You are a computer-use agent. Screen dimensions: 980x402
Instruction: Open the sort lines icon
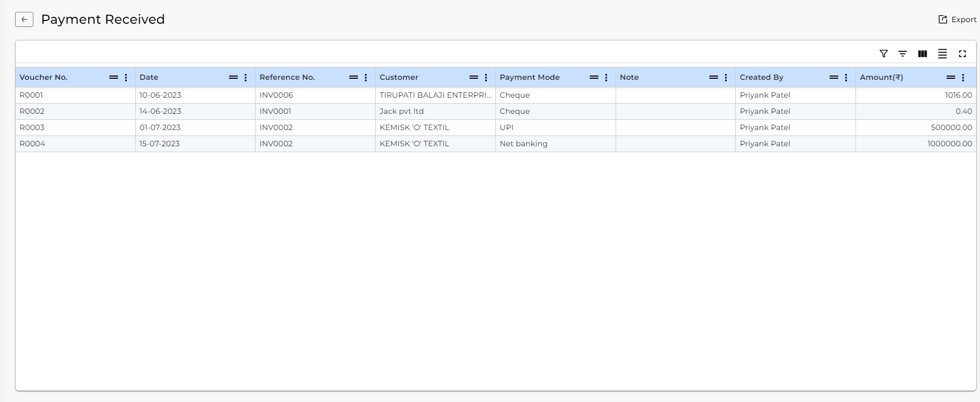(902, 53)
